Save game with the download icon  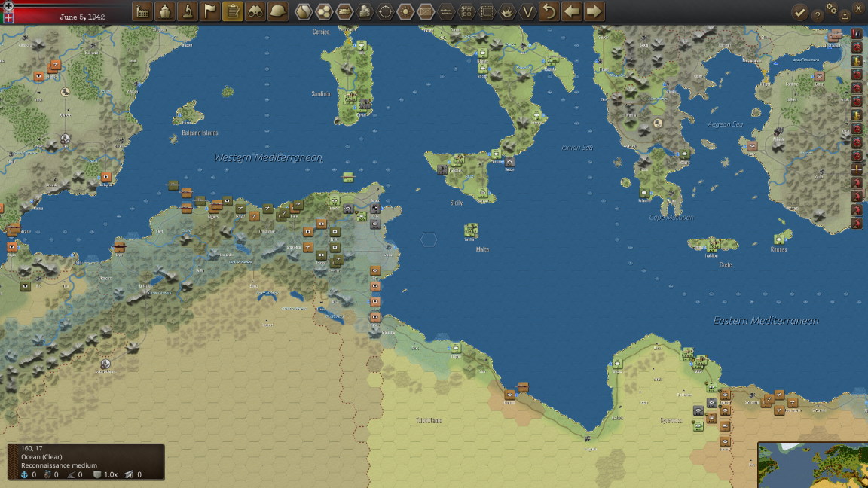click(x=845, y=16)
